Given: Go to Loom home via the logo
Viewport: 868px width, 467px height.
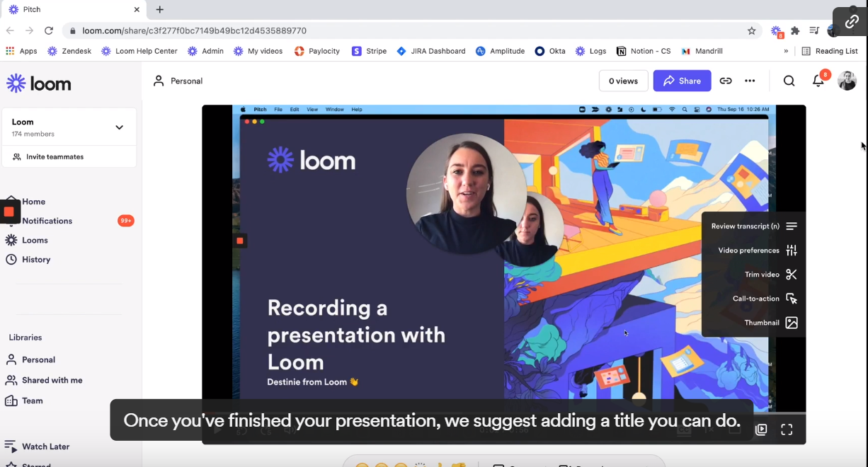Looking at the screenshot, I should click(39, 83).
